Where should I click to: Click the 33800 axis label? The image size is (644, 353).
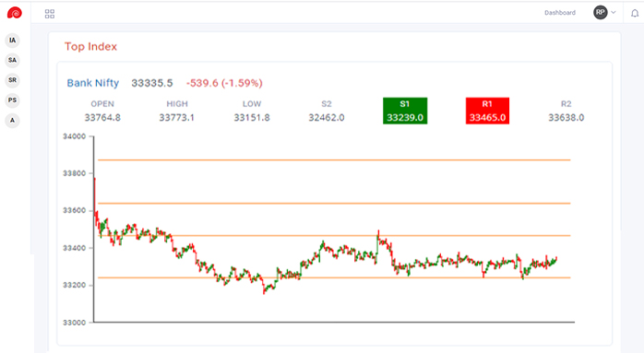(75, 173)
